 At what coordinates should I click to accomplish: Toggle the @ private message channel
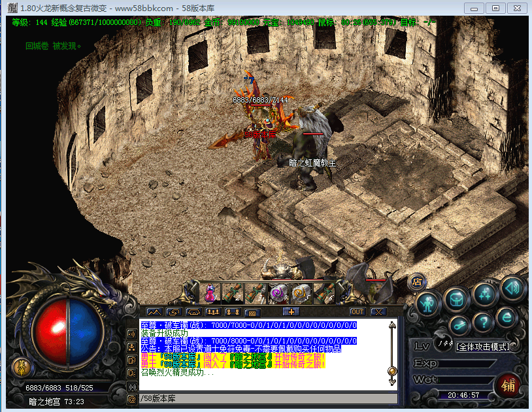(131, 399)
